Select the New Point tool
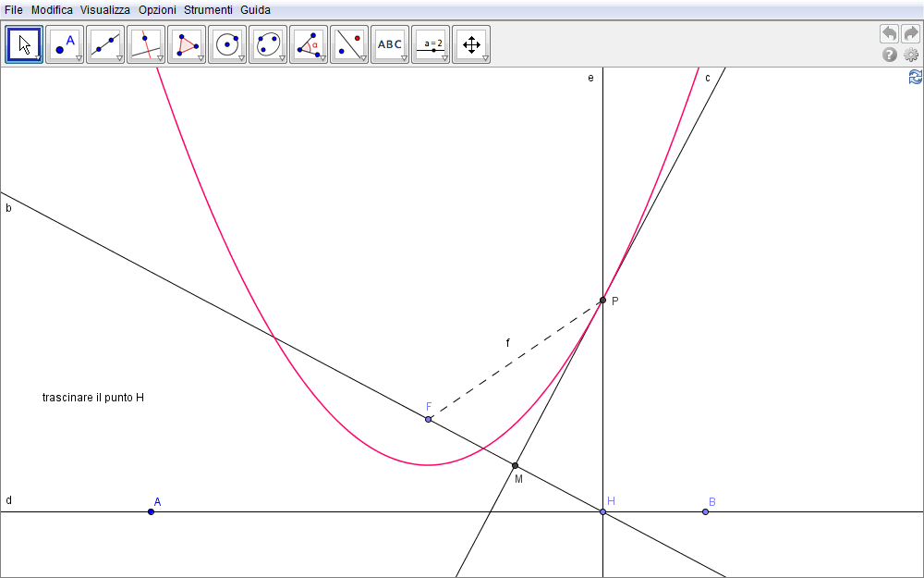Screen dimensions: 924x578 tap(65, 43)
